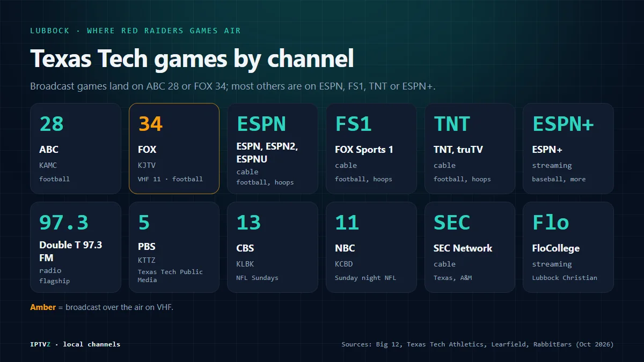The height and width of the screenshot is (362, 644).
Task: Click the "Texas, A&M" note
Action: pyautogui.click(x=453, y=278)
